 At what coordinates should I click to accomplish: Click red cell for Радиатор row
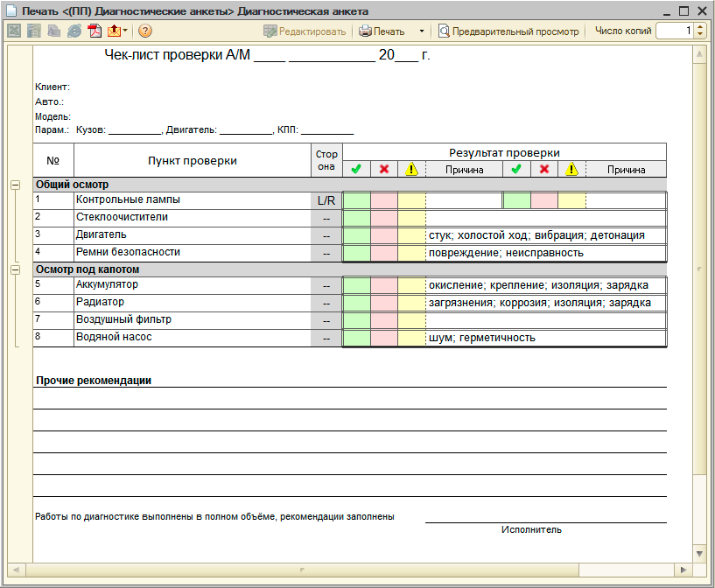384,303
